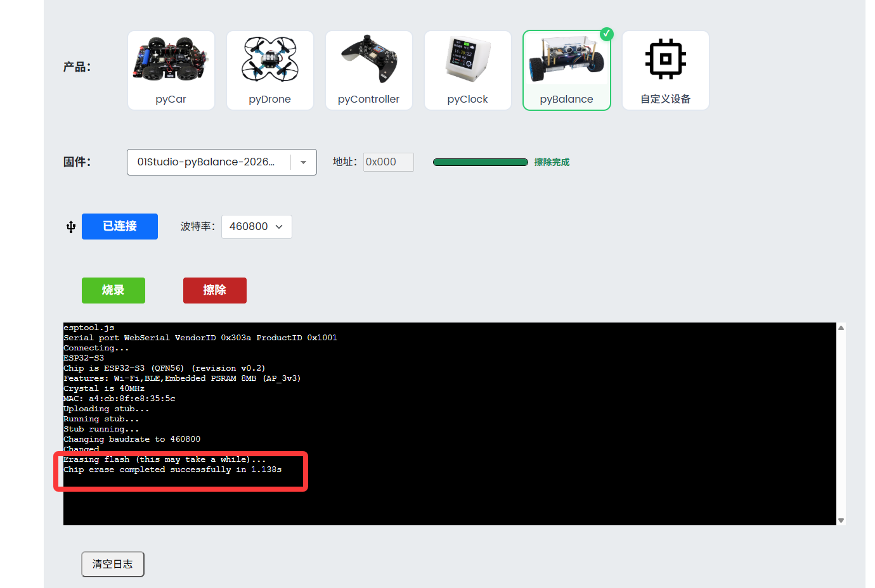Click the 清空日志 clear log button

coord(113,564)
